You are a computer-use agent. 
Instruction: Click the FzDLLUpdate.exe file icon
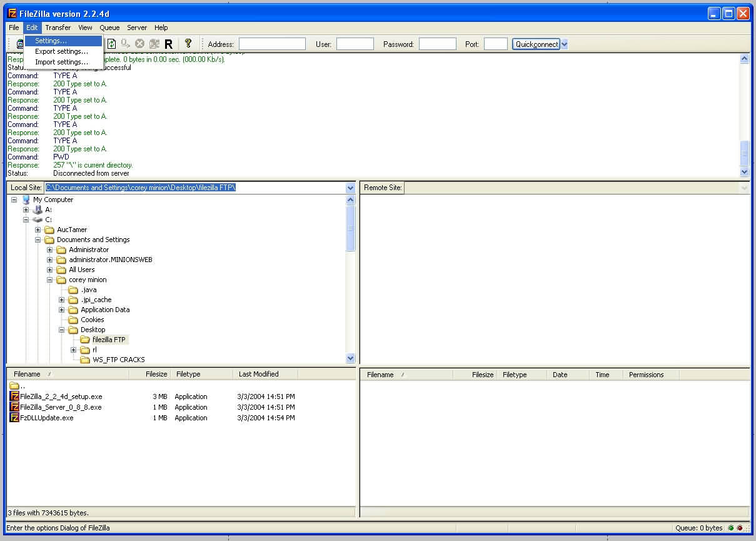point(15,418)
